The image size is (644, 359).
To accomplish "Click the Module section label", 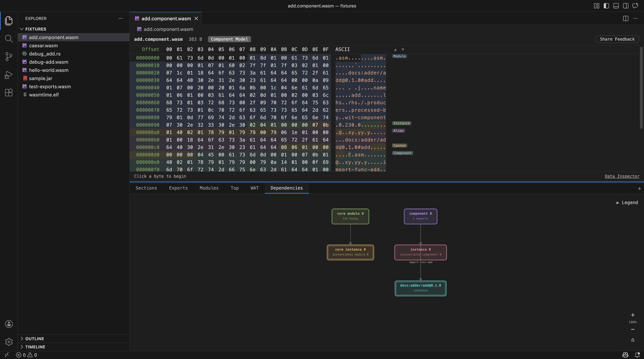I will [399, 56].
